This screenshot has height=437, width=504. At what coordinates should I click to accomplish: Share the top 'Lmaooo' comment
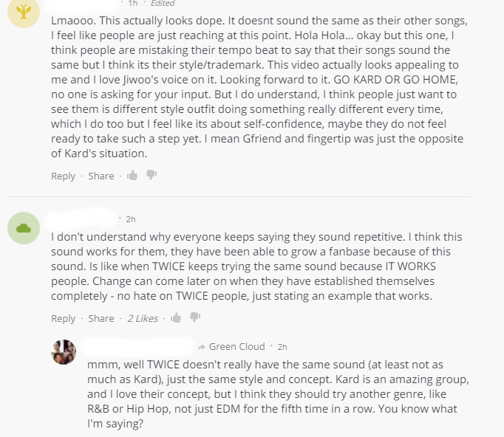point(101,176)
